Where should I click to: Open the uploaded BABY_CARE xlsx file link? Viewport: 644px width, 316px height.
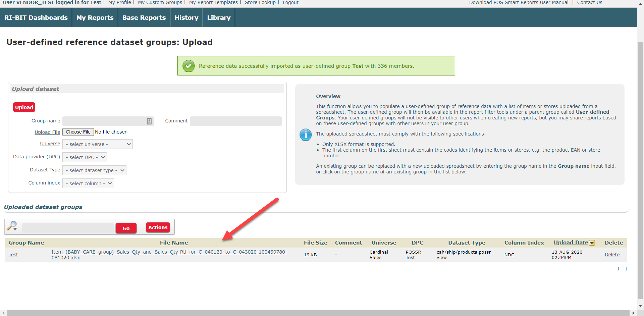169,255
